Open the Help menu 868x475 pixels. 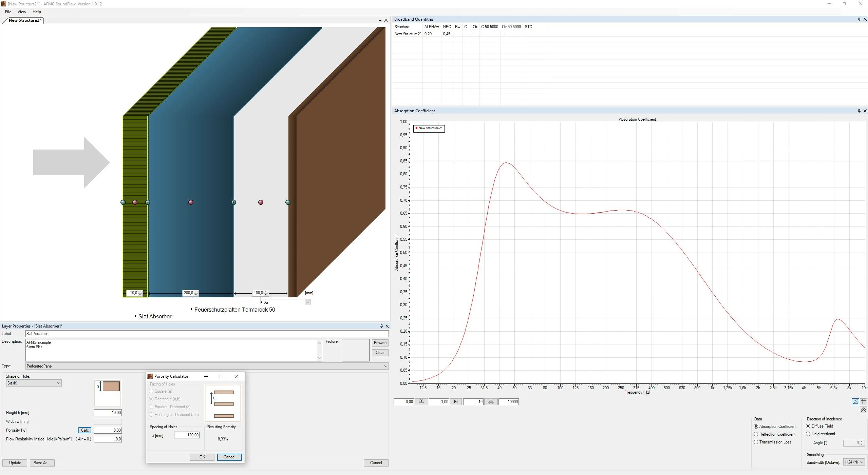click(37, 12)
